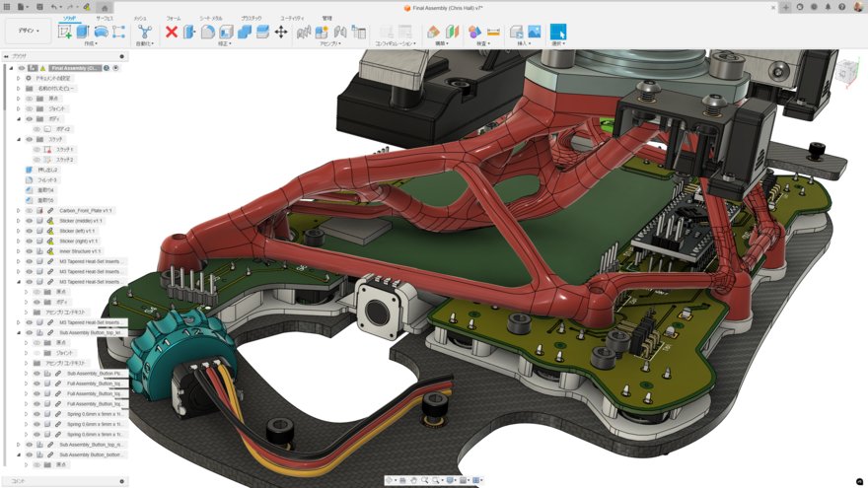This screenshot has width=868, height=488.
Task: Select the Move/Copy arrows tool
Action: pyautogui.click(x=281, y=32)
